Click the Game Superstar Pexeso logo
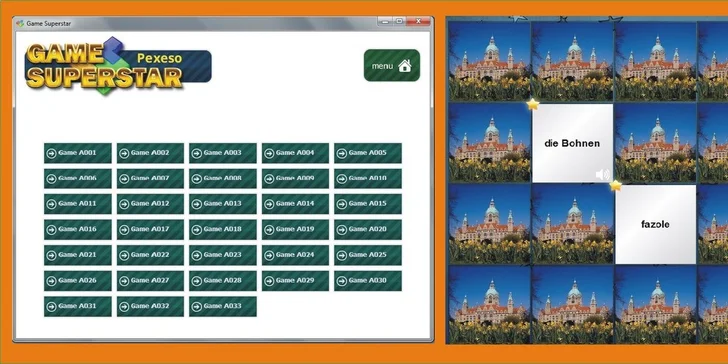728x364 pixels. pyautogui.click(x=118, y=66)
